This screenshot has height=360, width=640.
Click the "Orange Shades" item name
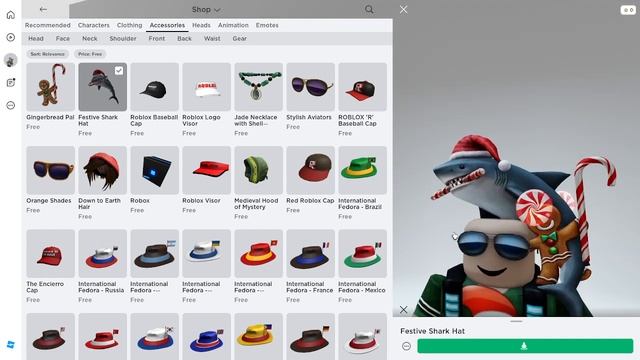49,200
